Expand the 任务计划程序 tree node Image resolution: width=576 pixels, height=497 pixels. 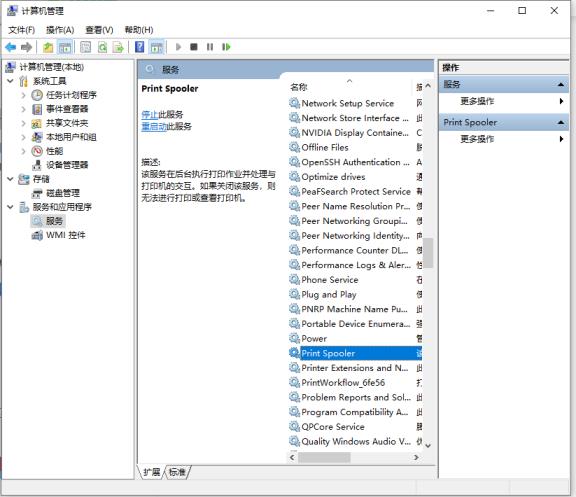tap(24, 95)
